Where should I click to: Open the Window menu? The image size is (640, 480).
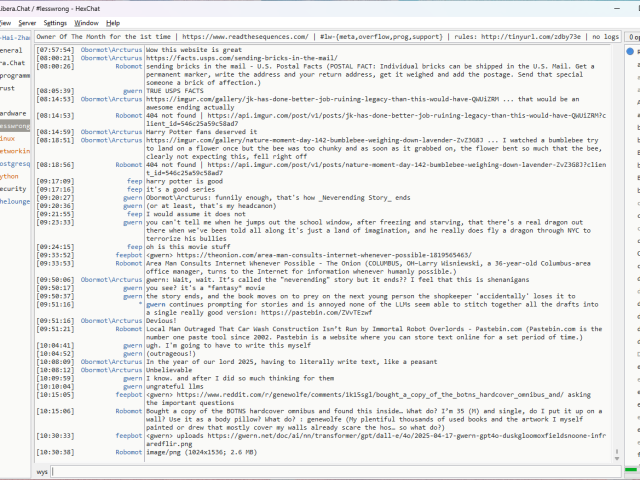click(87, 22)
